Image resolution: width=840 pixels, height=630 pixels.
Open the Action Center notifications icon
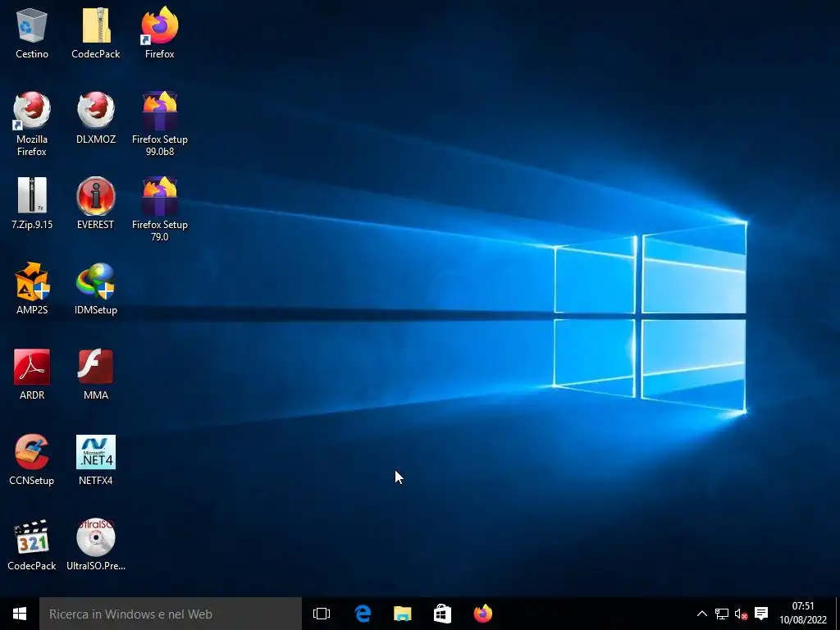pos(761,614)
